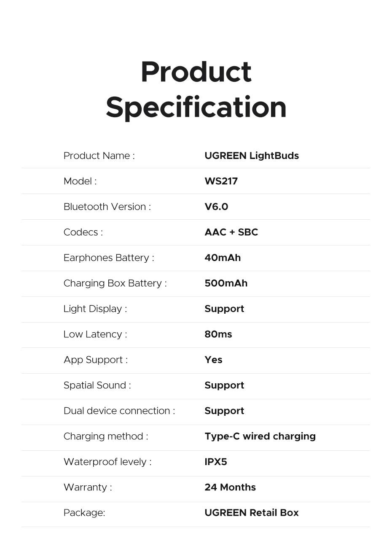Select the IPX5 waterproof rating
Image resolution: width=392 pixels, height=557 pixels.
coord(215,462)
